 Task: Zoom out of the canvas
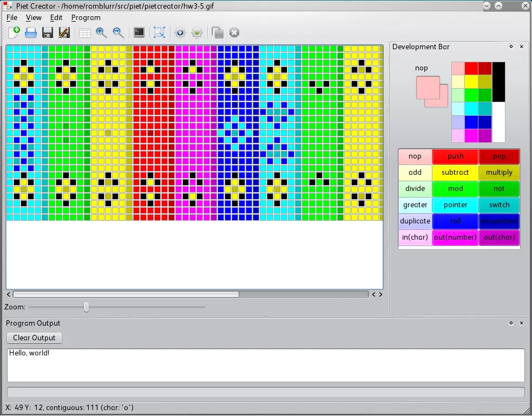118,32
